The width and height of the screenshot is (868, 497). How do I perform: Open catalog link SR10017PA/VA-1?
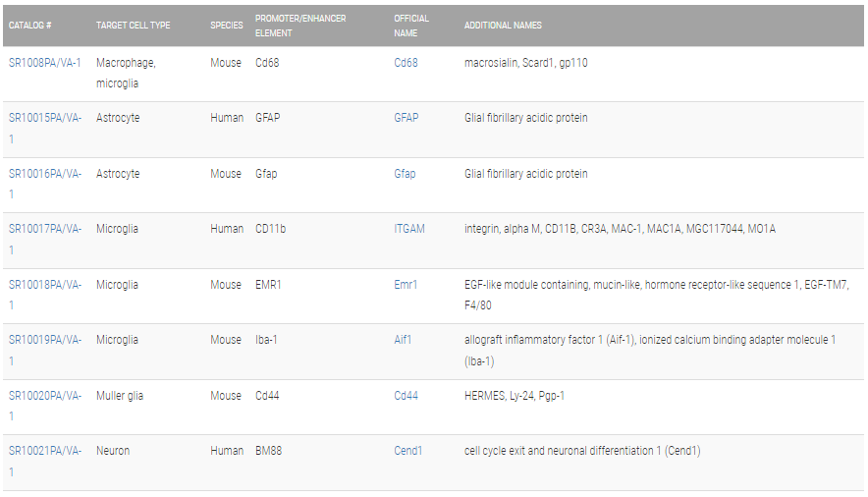click(x=45, y=239)
